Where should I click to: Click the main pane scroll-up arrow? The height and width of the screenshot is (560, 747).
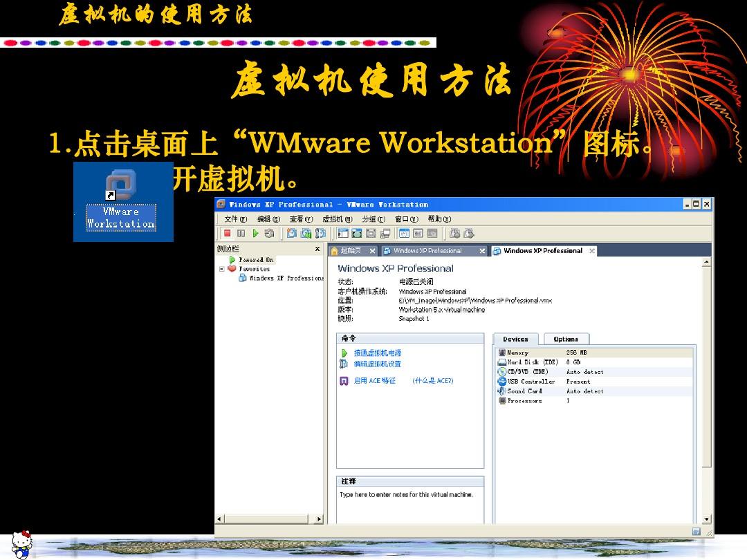tap(707, 261)
